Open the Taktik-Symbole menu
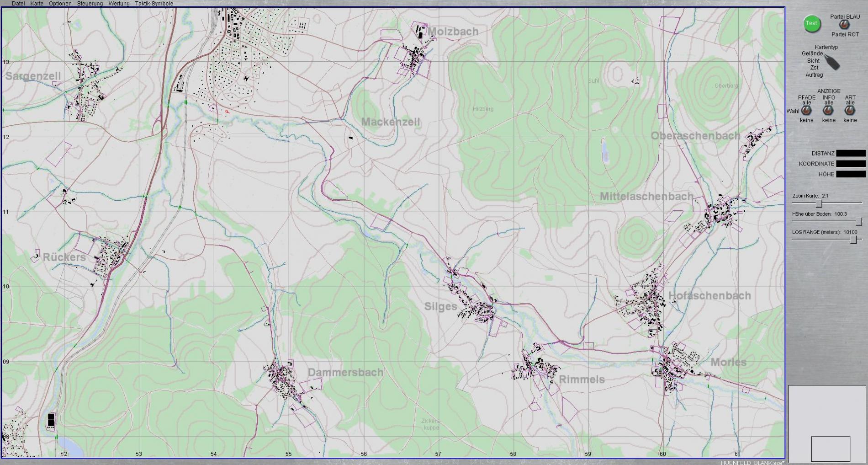The image size is (868, 465). coord(154,4)
